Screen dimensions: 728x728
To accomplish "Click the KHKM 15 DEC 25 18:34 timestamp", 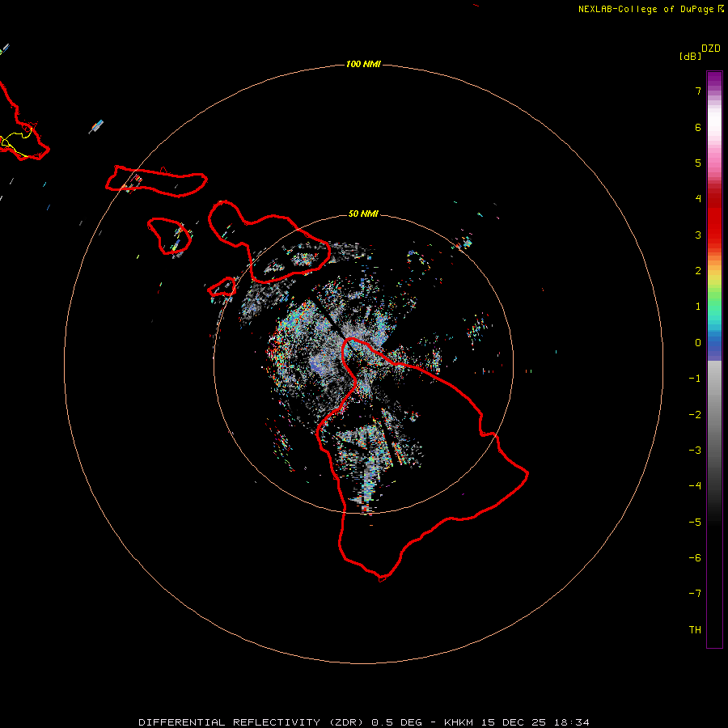I will coord(517,722).
